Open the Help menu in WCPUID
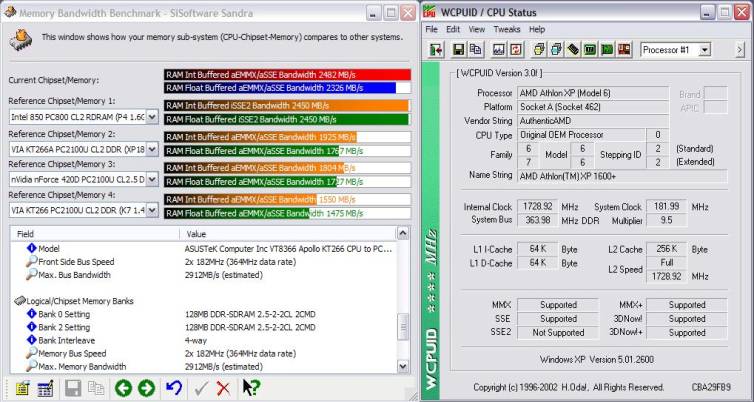 point(537,29)
